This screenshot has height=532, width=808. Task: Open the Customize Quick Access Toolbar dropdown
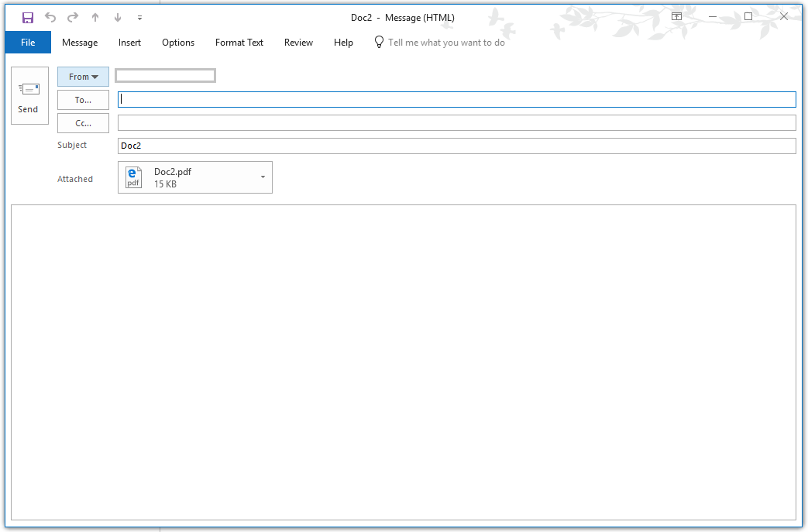(139, 18)
